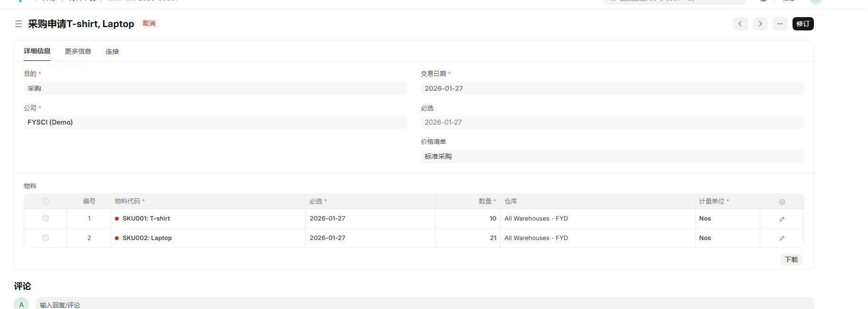868x309 pixels.
Task: Click the 取消 cancelled status label
Action: [x=149, y=23]
